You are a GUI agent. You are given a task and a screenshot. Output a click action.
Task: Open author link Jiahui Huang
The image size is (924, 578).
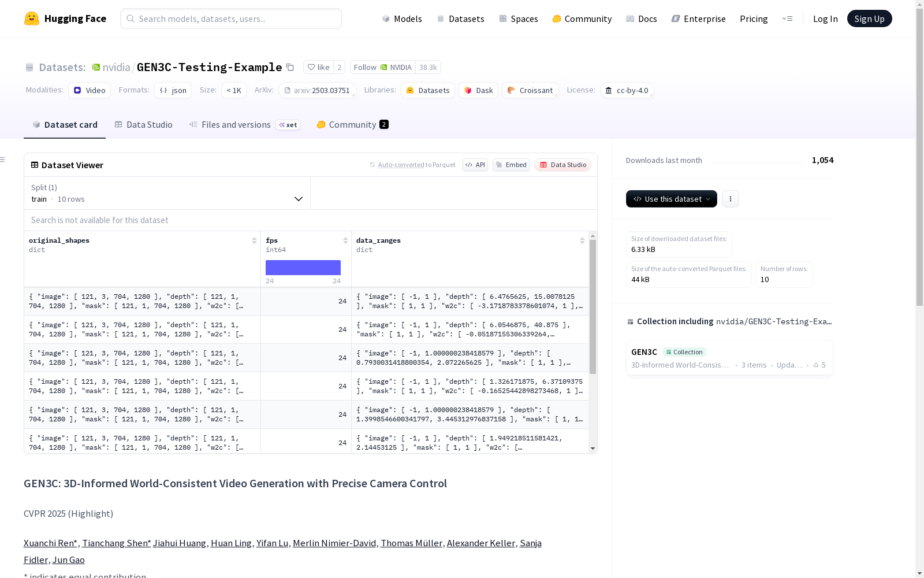(x=180, y=543)
